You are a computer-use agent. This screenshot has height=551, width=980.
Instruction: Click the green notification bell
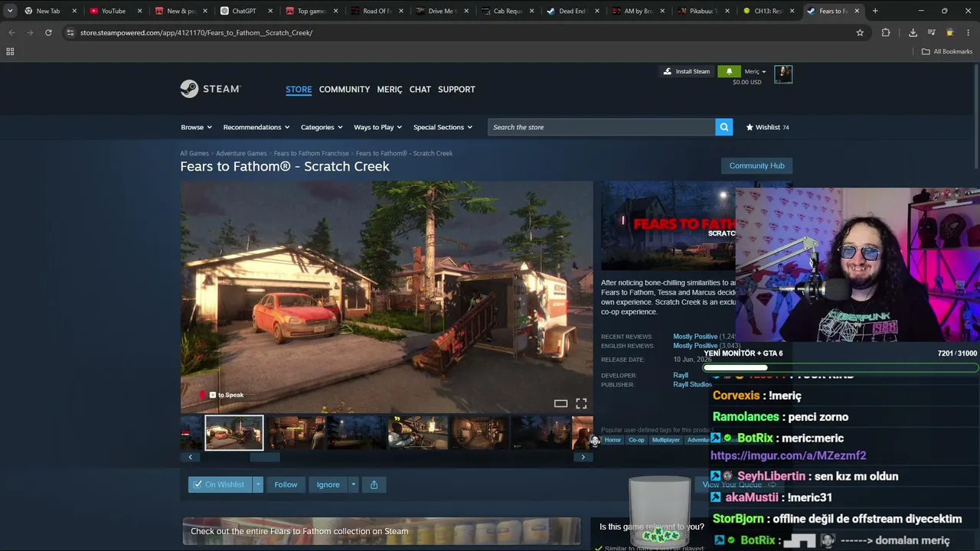point(729,71)
